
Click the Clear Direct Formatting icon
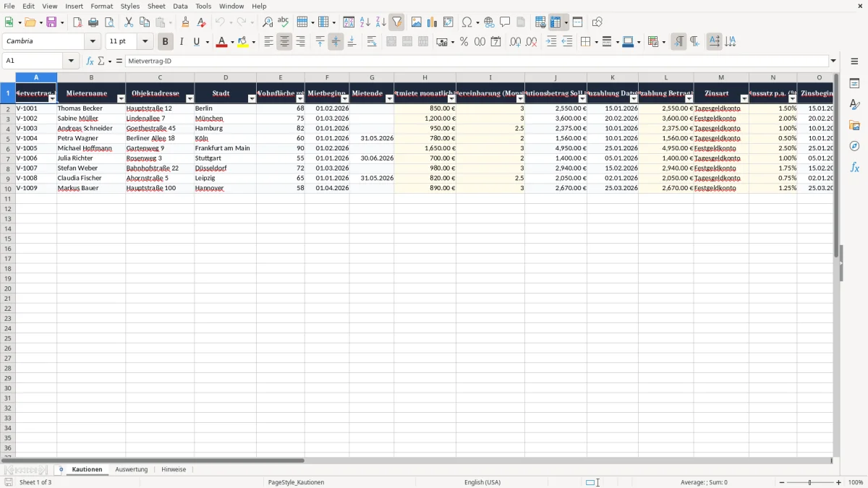202,22
